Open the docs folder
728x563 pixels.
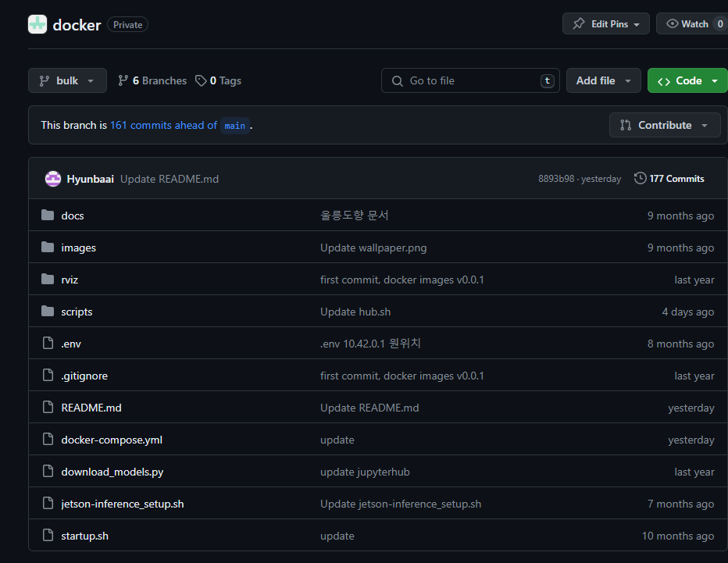click(73, 216)
